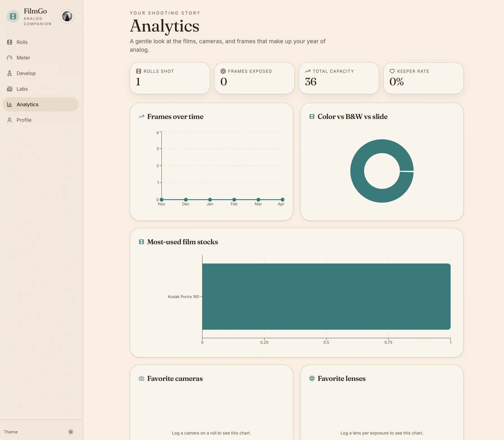Click the 'Favorite lenses' card title
The width and height of the screenshot is (504, 440).
(342, 379)
